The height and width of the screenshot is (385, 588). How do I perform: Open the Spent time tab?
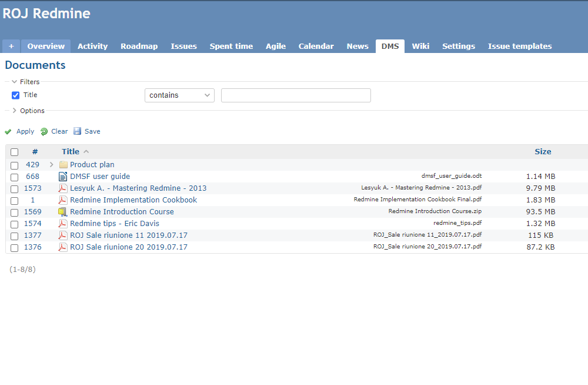pyautogui.click(x=231, y=46)
